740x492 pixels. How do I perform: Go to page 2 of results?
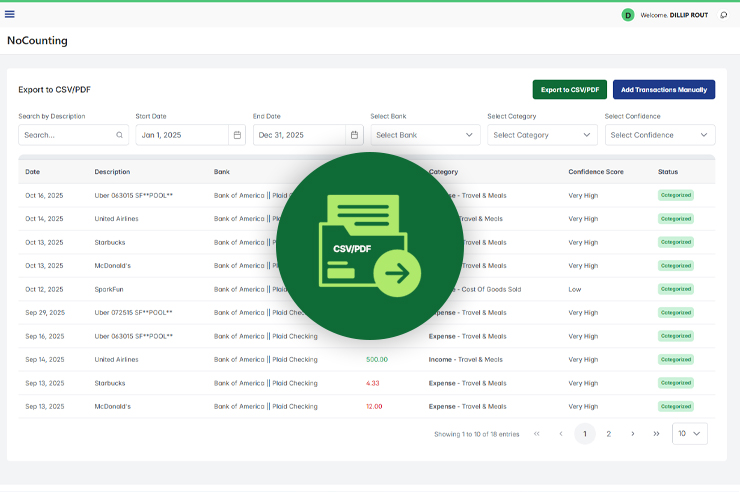609,434
